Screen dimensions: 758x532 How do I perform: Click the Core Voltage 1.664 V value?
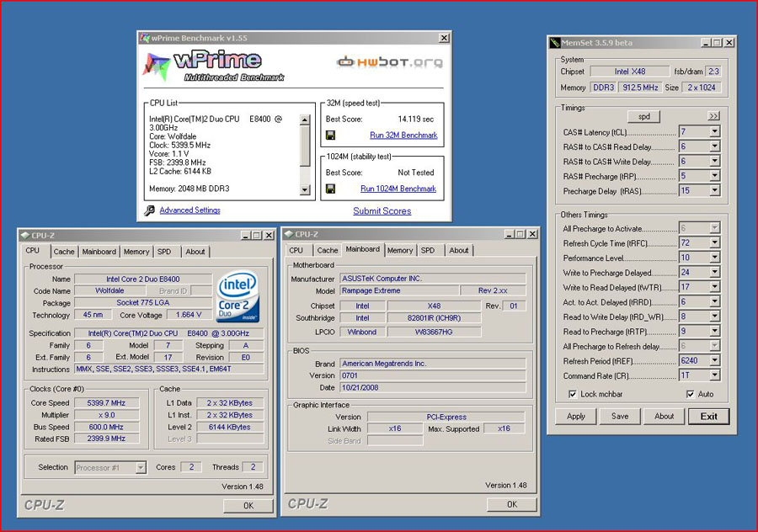coord(189,315)
